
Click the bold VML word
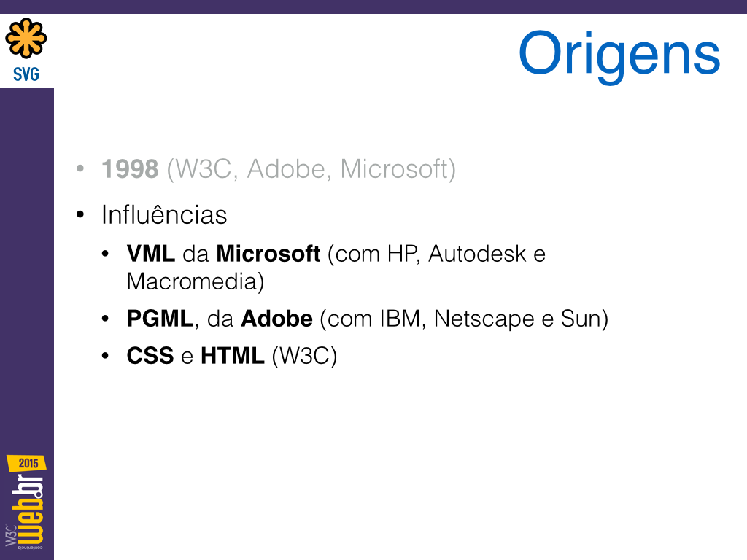[x=150, y=253]
